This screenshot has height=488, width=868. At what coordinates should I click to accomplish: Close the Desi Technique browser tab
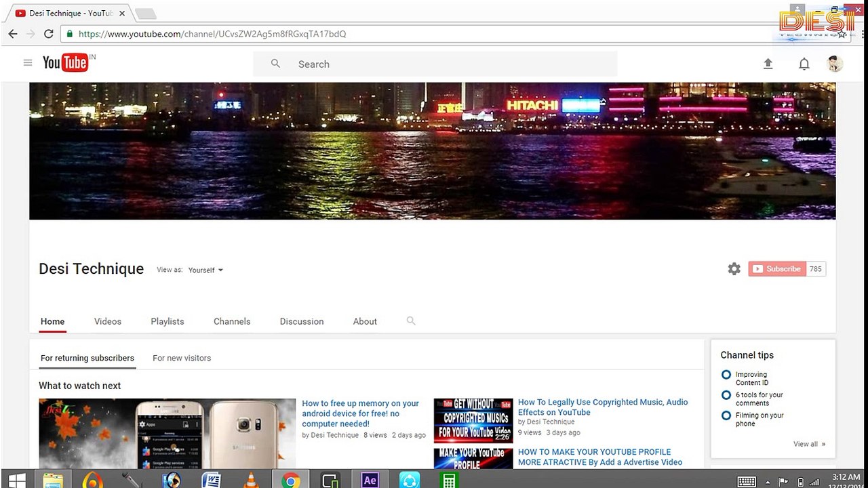[122, 14]
